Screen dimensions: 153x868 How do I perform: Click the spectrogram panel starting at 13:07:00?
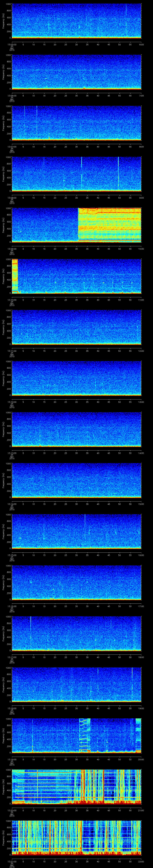76,123
